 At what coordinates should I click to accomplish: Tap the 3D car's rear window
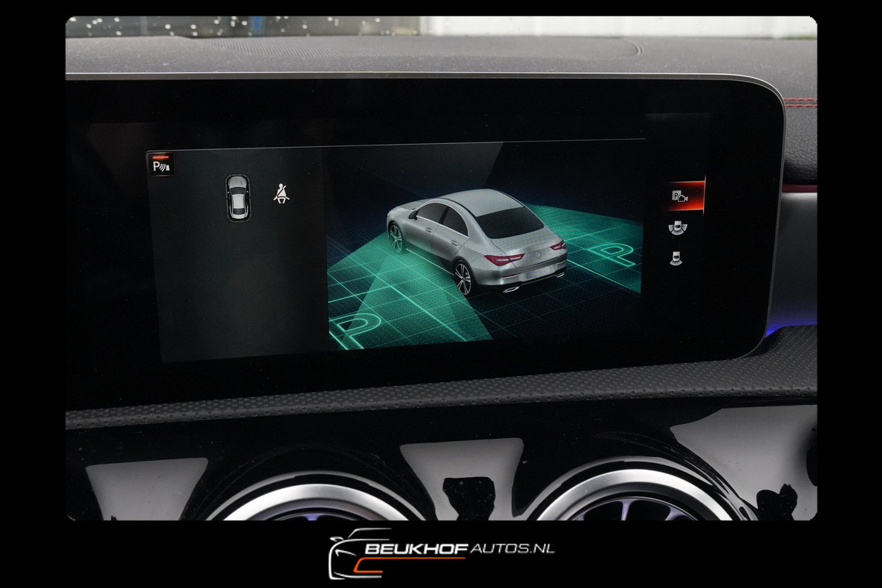click(511, 220)
